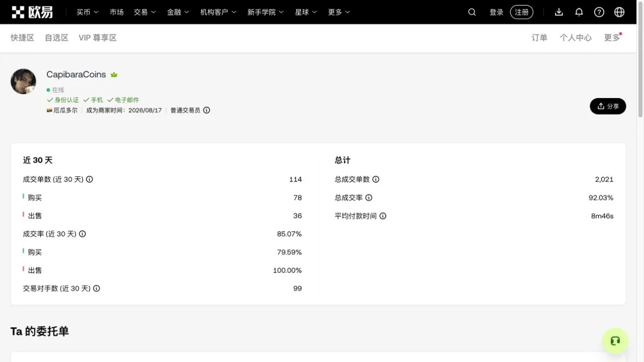The height and width of the screenshot is (362, 644).
Task: Expand the 新手学院 dropdown menu
Action: tap(266, 12)
